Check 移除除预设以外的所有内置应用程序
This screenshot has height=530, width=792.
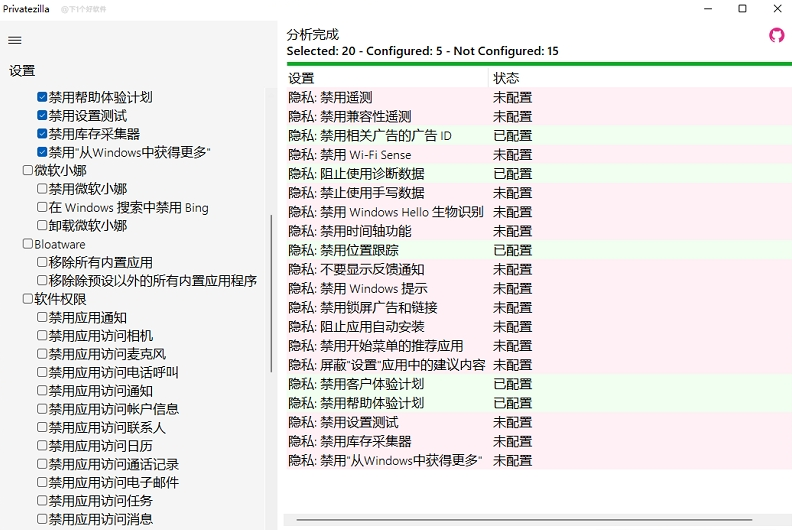click(42, 280)
